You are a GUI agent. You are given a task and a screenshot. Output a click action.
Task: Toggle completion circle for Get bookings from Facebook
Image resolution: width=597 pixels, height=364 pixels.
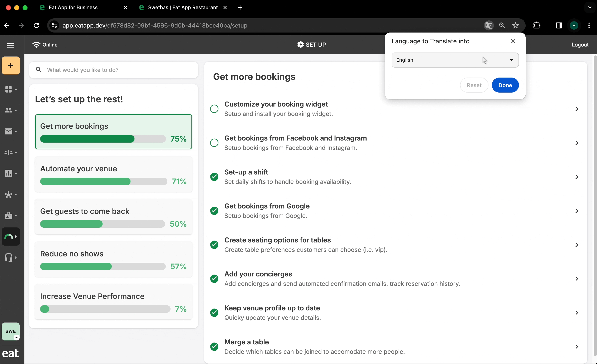[x=214, y=143]
